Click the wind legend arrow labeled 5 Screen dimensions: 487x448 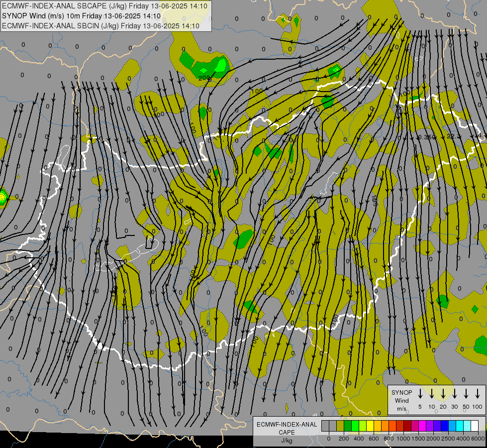point(420,394)
